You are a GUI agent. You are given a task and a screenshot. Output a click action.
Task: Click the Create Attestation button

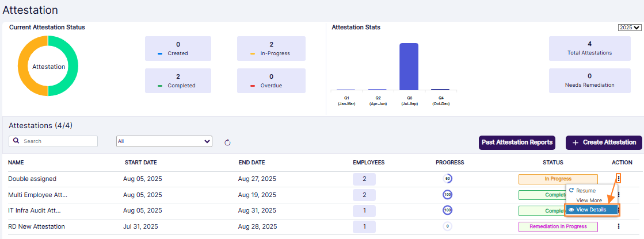(x=604, y=142)
